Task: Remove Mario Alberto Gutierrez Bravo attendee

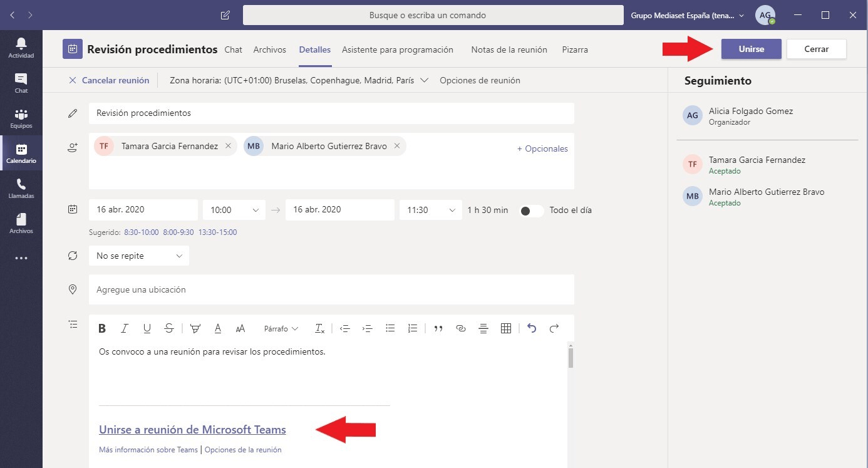Action: coord(397,146)
